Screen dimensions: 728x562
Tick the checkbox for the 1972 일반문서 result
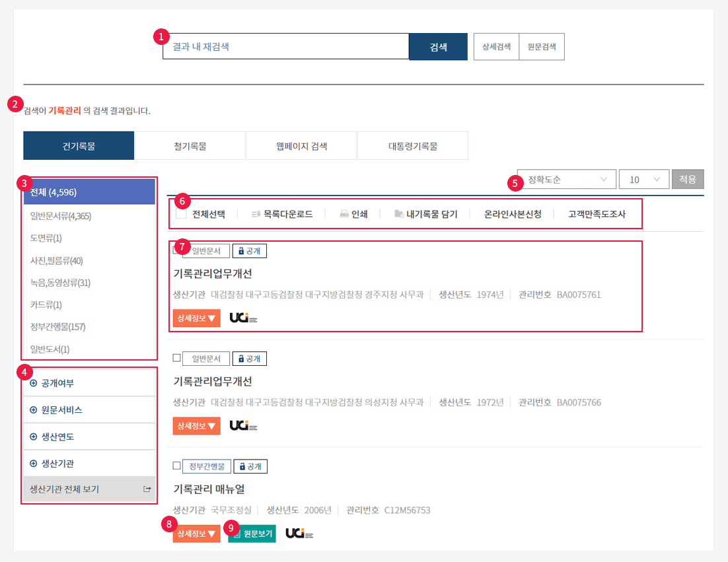(x=176, y=358)
